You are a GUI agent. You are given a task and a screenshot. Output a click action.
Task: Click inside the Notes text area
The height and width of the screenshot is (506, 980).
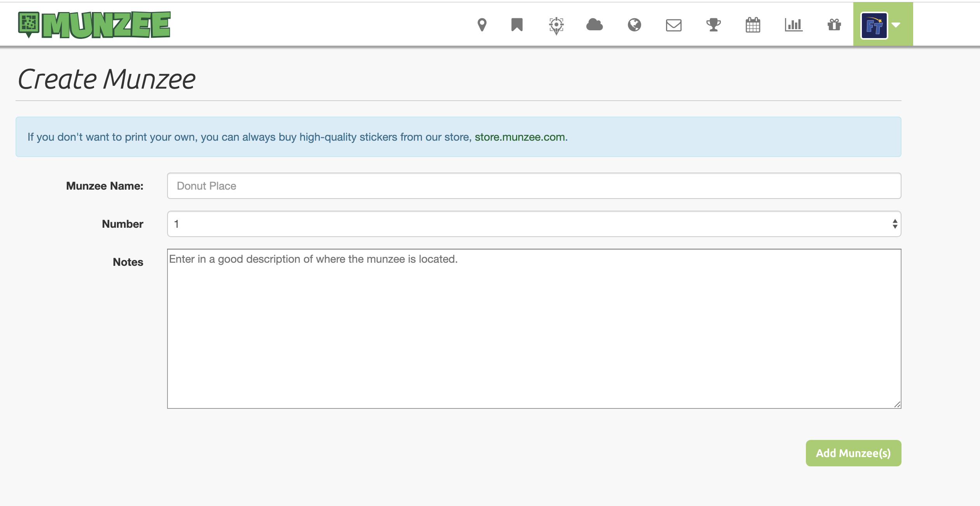534,329
